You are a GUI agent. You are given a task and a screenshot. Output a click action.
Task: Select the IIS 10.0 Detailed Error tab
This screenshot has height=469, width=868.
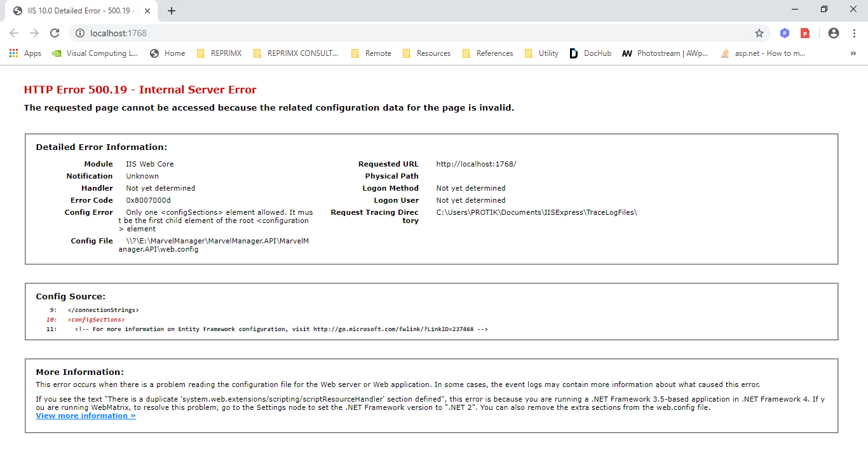[x=83, y=11]
